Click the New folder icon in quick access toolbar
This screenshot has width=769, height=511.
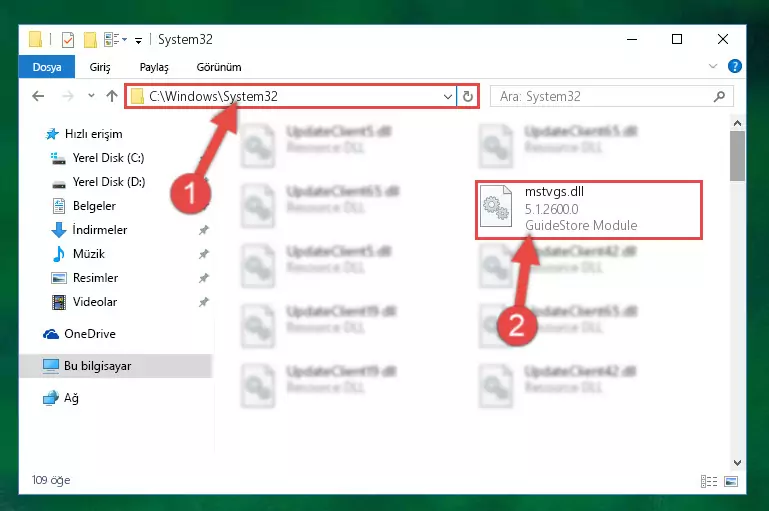click(90, 40)
